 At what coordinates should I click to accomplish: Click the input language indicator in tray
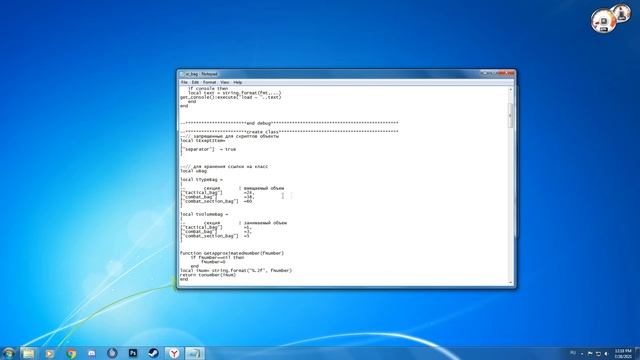pyautogui.click(x=573, y=353)
